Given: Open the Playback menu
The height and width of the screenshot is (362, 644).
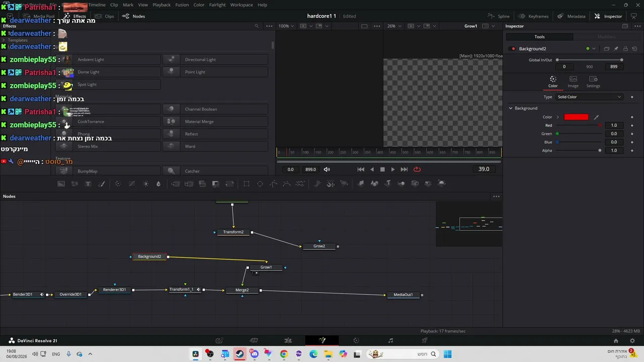Looking at the screenshot, I should [x=162, y=5].
